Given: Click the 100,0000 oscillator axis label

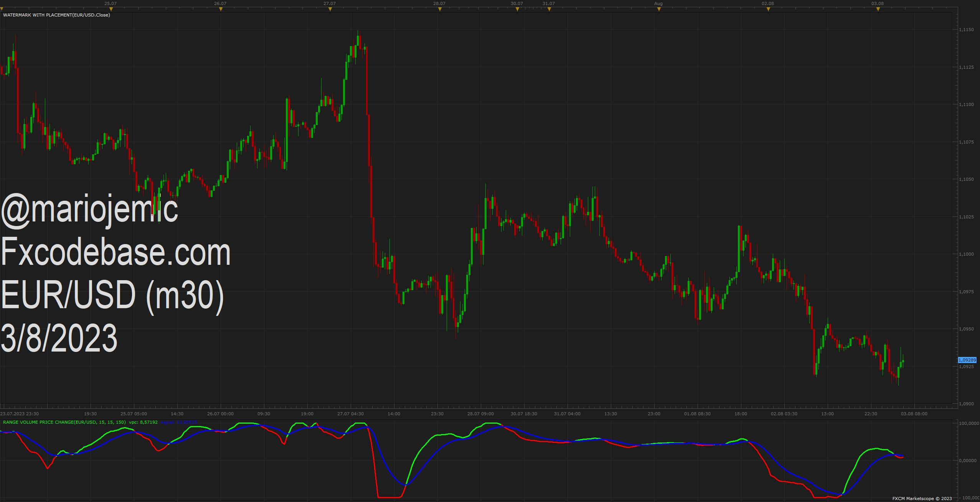Looking at the screenshot, I should (x=969, y=423).
